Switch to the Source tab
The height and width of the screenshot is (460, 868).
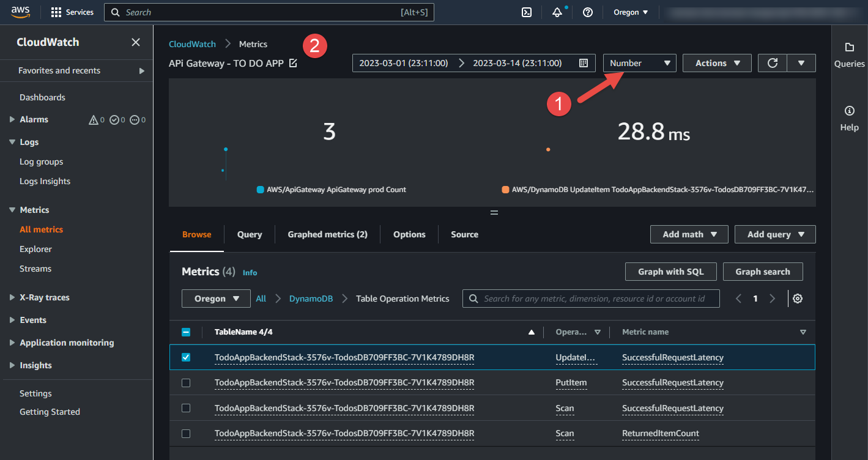pyautogui.click(x=464, y=234)
